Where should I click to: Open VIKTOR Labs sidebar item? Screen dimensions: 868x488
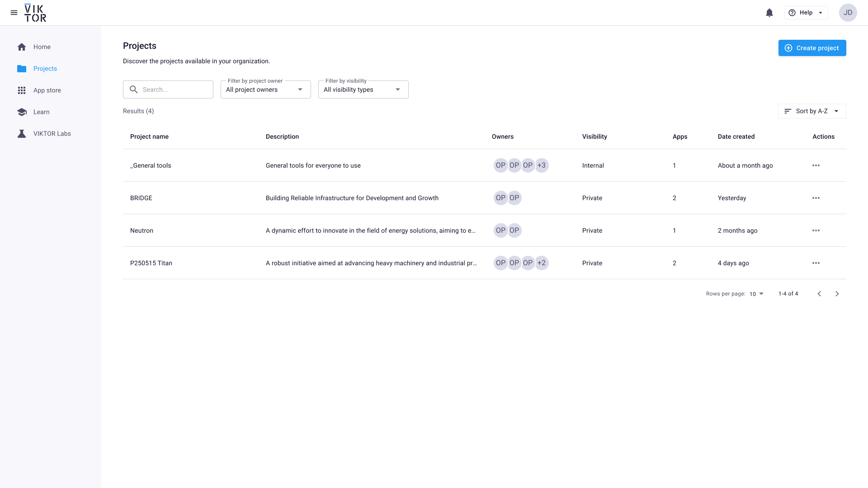pyautogui.click(x=52, y=134)
